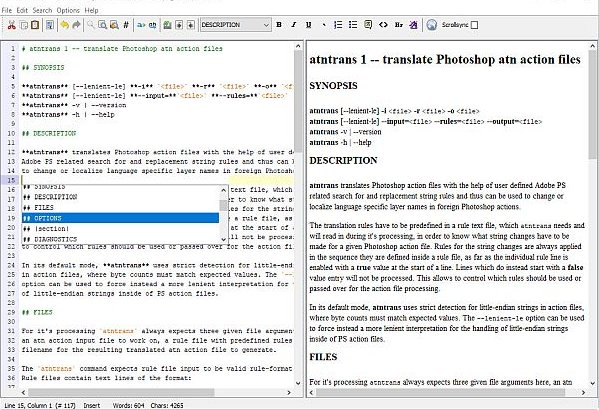Click the 'Insert' mode status indicator
The width and height of the screenshot is (599, 410).
pyautogui.click(x=92, y=405)
